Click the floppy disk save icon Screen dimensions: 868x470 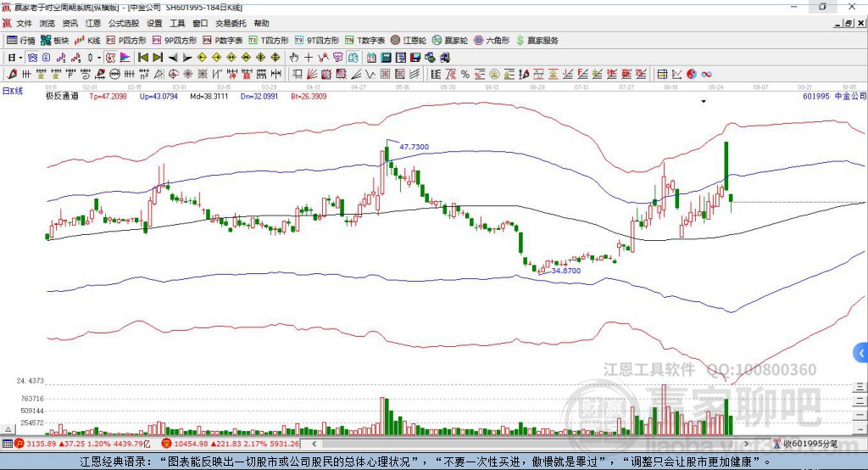[x=415, y=58]
